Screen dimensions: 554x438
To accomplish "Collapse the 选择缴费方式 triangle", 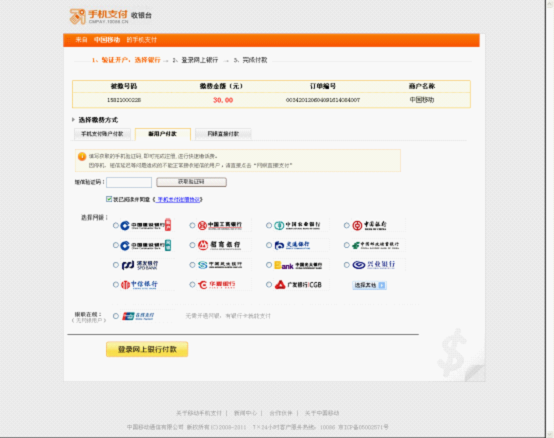I will (x=73, y=120).
